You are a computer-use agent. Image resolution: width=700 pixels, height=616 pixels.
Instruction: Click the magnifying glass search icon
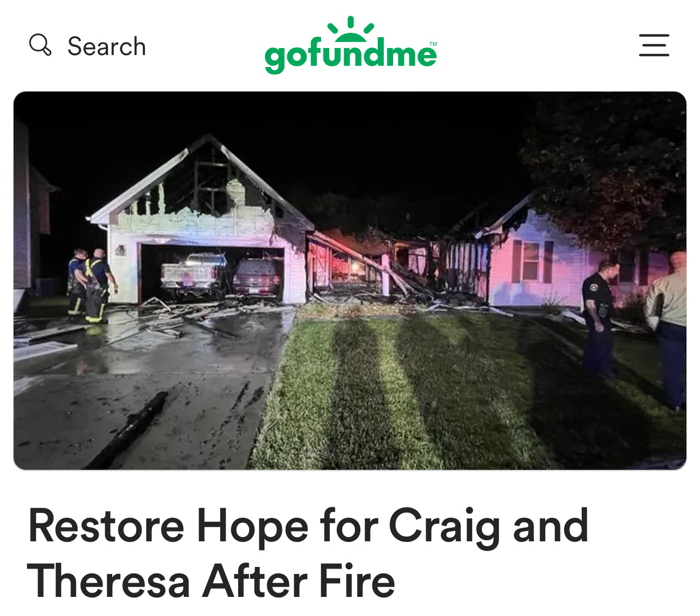pos(40,45)
